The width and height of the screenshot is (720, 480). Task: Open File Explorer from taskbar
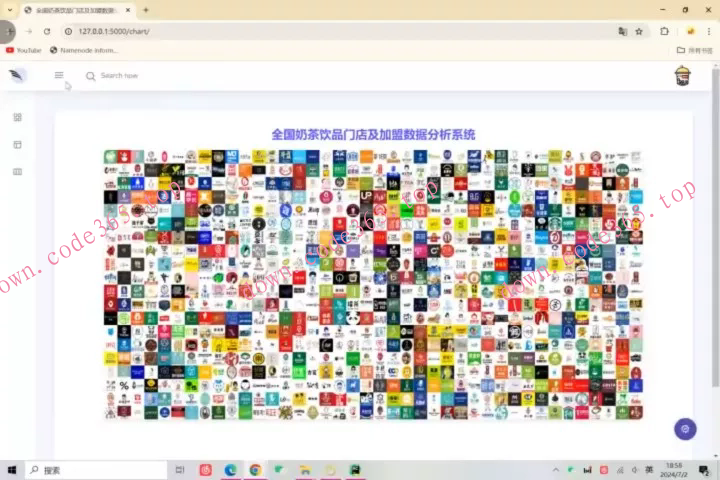305,470
